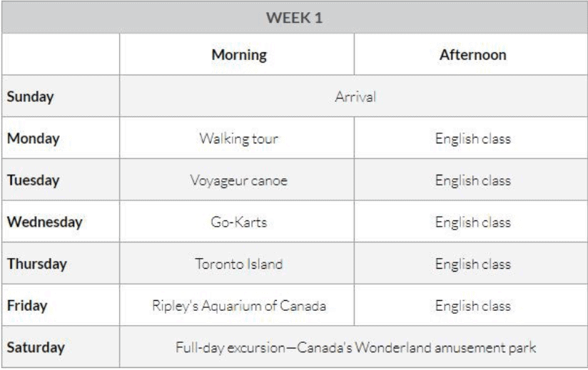Select the Afternoon column header
588x370 pixels.
(x=473, y=55)
